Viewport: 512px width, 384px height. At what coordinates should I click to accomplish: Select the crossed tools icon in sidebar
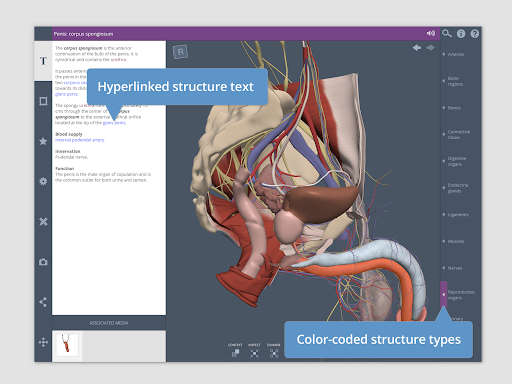tap(43, 222)
